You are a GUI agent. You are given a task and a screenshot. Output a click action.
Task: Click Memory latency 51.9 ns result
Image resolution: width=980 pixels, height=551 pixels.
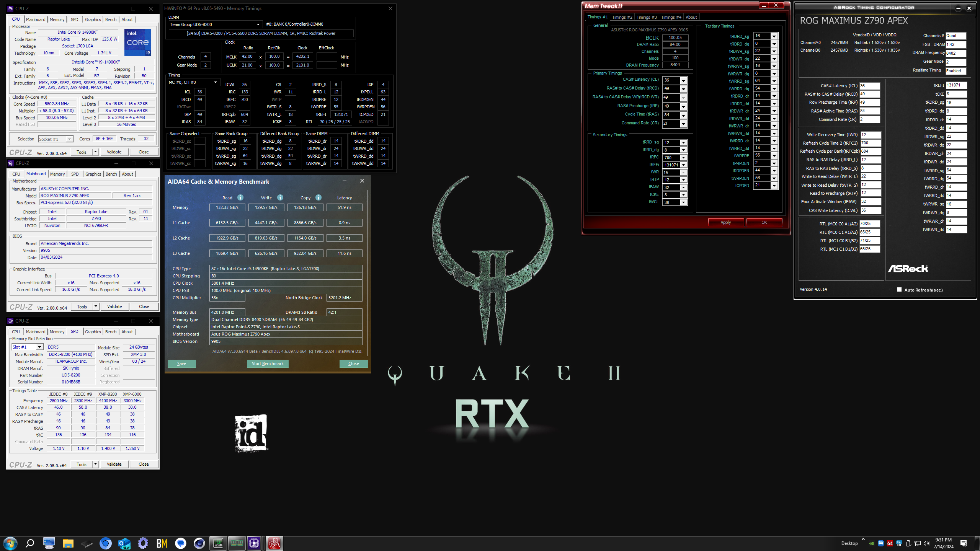pos(344,207)
